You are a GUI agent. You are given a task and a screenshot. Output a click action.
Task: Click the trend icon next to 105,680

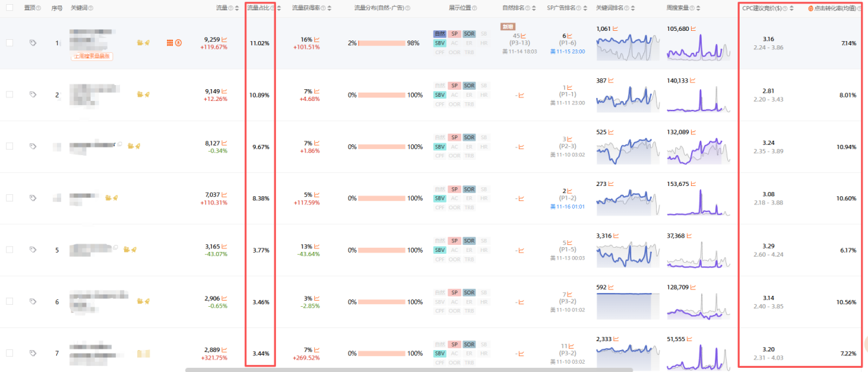click(x=692, y=29)
